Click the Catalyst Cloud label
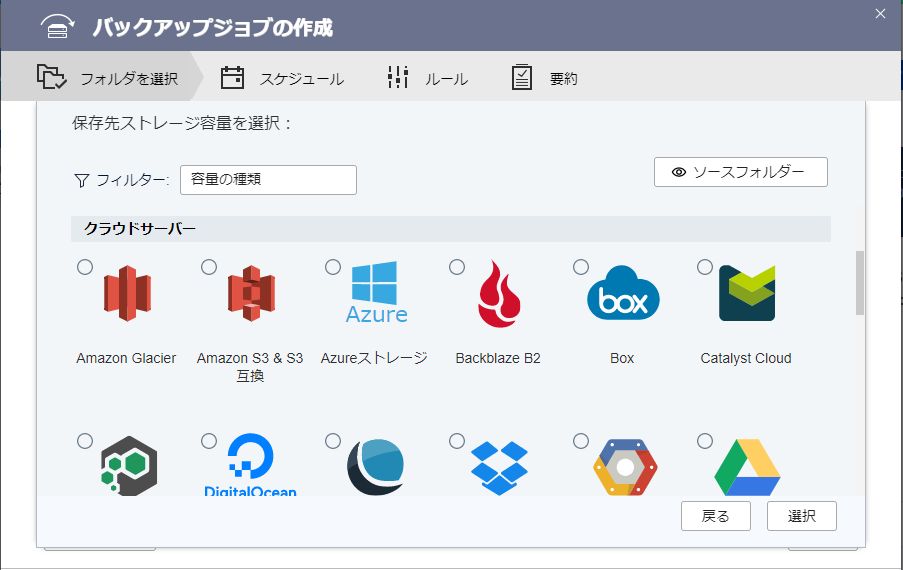 coord(746,358)
